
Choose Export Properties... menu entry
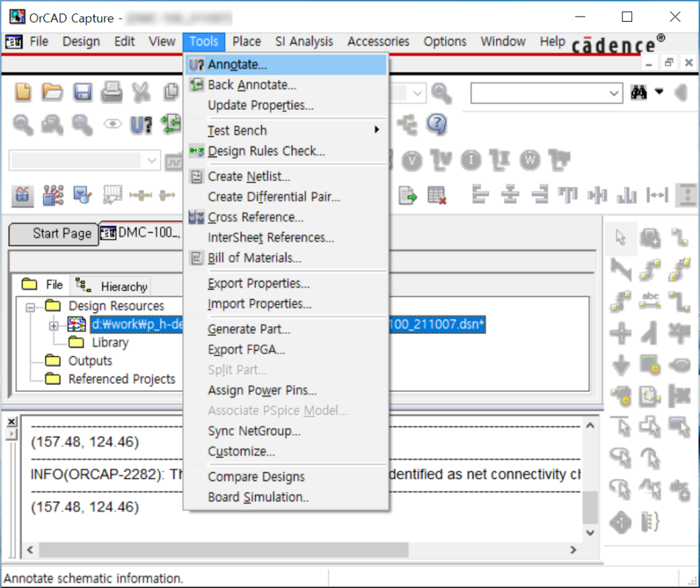[286, 284]
